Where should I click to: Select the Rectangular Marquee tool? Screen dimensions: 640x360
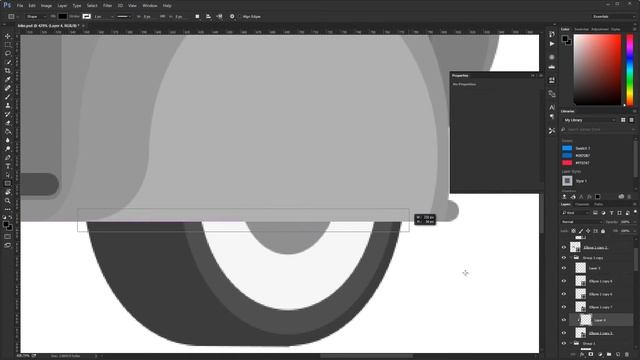(8, 45)
